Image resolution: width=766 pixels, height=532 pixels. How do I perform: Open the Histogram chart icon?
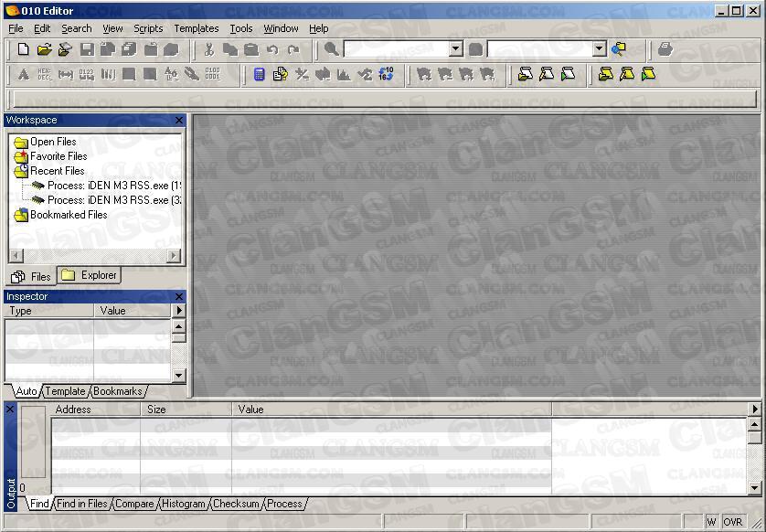click(x=344, y=74)
